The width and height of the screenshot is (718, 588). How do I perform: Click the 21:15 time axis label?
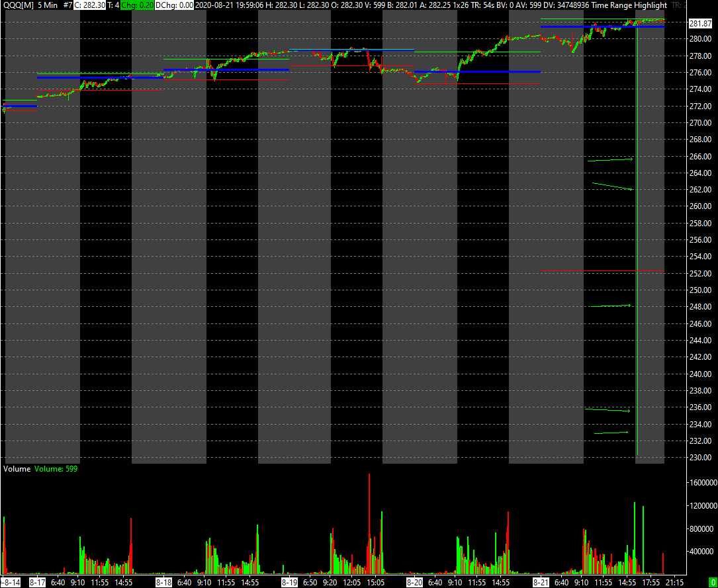point(674,583)
